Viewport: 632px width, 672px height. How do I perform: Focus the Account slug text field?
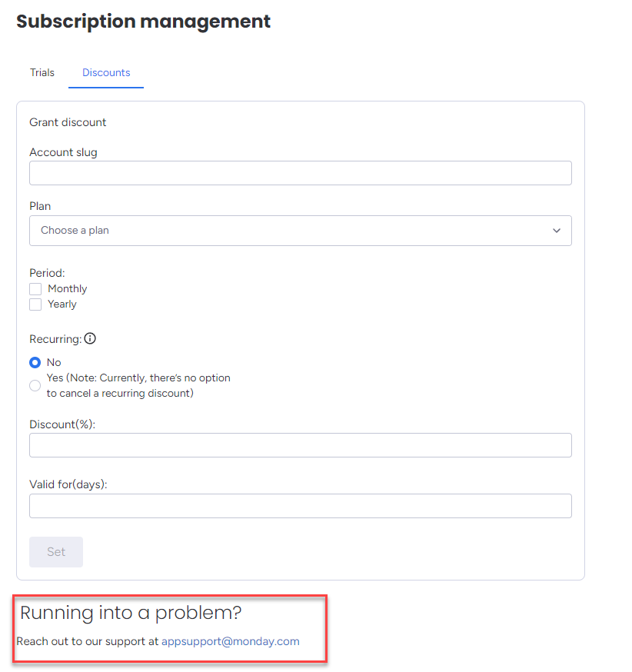301,173
